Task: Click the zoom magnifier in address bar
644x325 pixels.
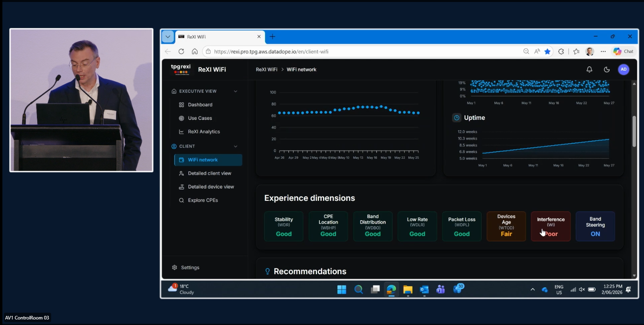Action: coord(526,52)
